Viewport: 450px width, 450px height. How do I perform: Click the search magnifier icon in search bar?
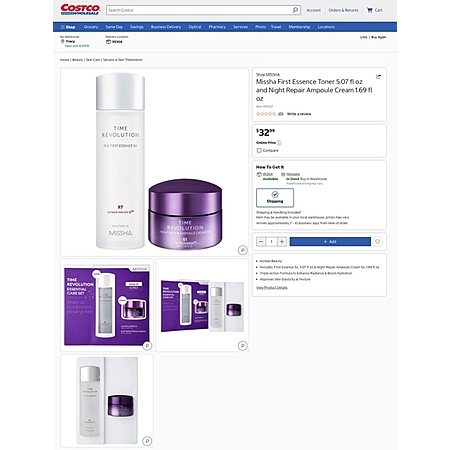(295, 10)
